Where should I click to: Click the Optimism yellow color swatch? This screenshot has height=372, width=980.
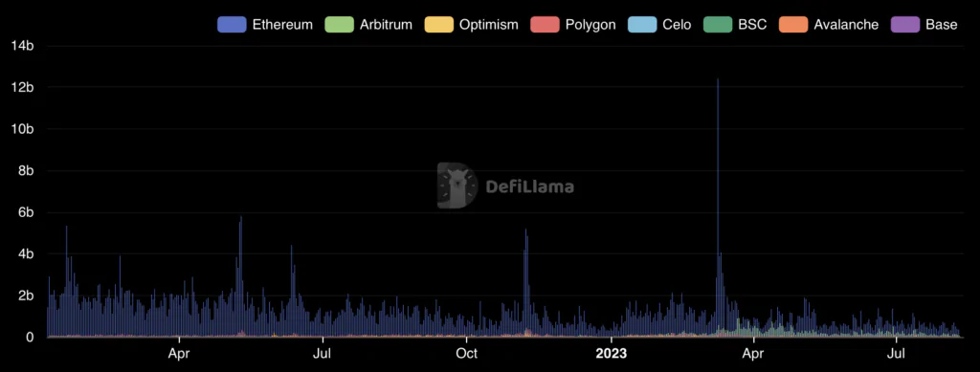pos(438,25)
